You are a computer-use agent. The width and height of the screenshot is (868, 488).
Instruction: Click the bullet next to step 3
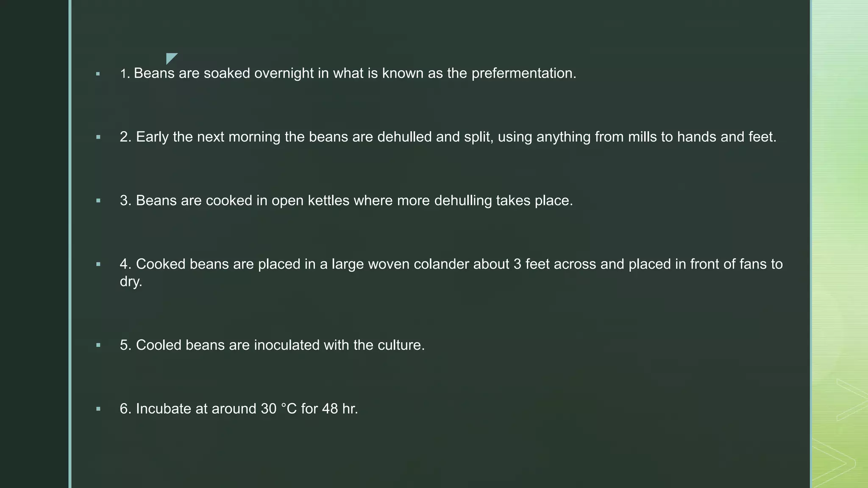(x=98, y=201)
